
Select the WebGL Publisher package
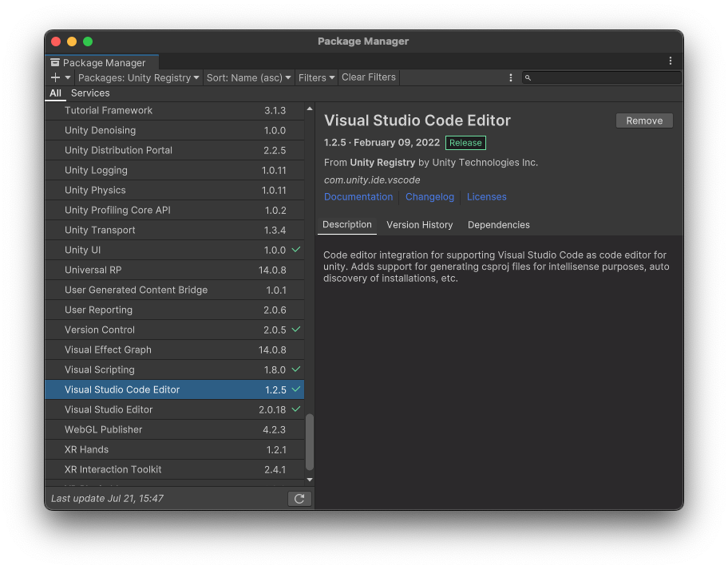(175, 430)
